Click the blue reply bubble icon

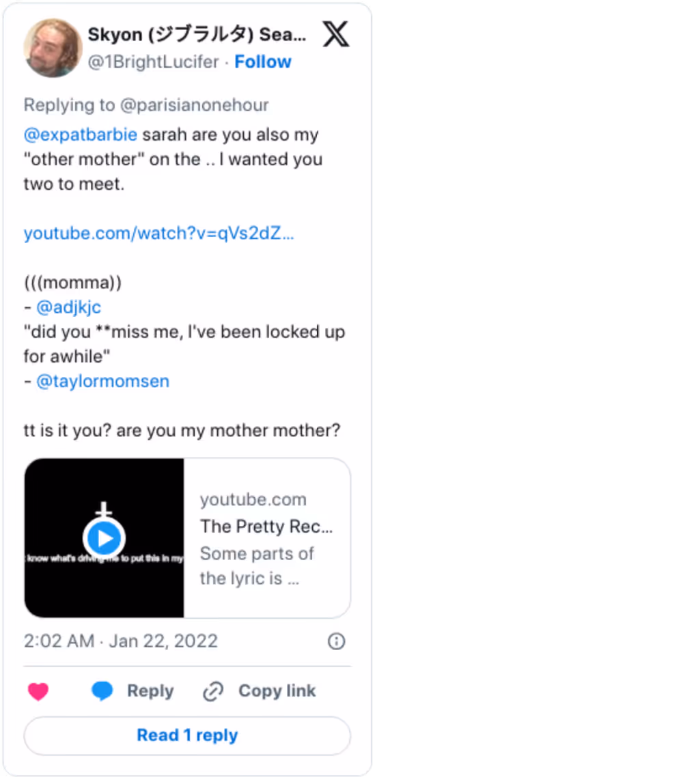pyautogui.click(x=102, y=691)
